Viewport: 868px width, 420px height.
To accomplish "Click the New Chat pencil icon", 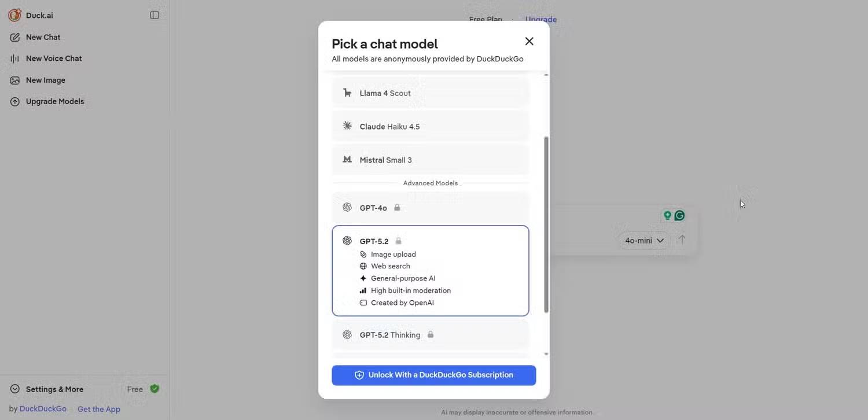I will (14, 36).
